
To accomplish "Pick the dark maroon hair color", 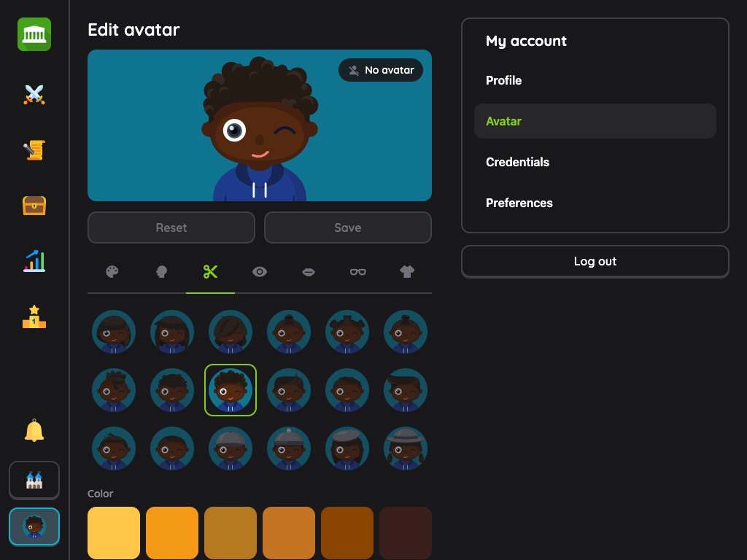I will point(406,533).
